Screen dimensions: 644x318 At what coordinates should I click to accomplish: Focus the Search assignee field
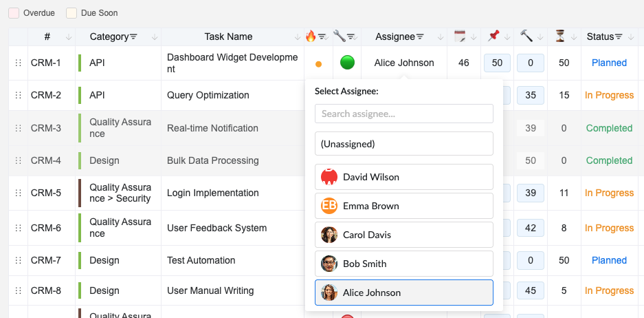[x=403, y=114]
